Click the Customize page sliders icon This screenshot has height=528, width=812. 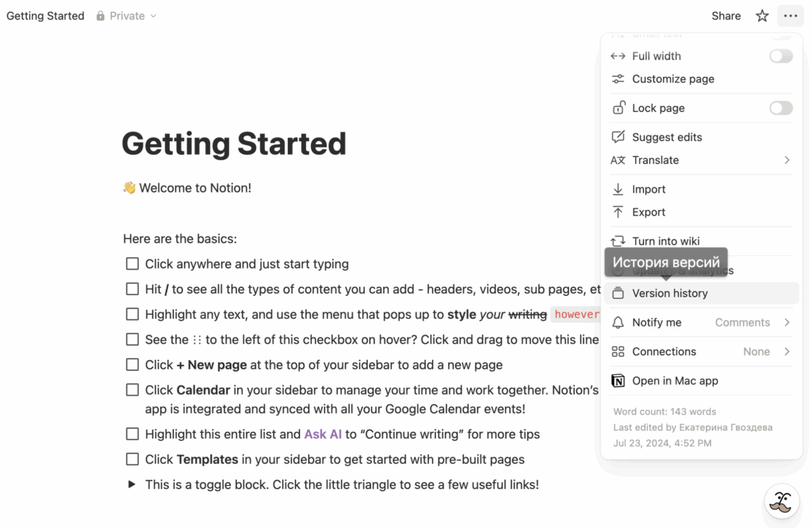(x=618, y=79)
